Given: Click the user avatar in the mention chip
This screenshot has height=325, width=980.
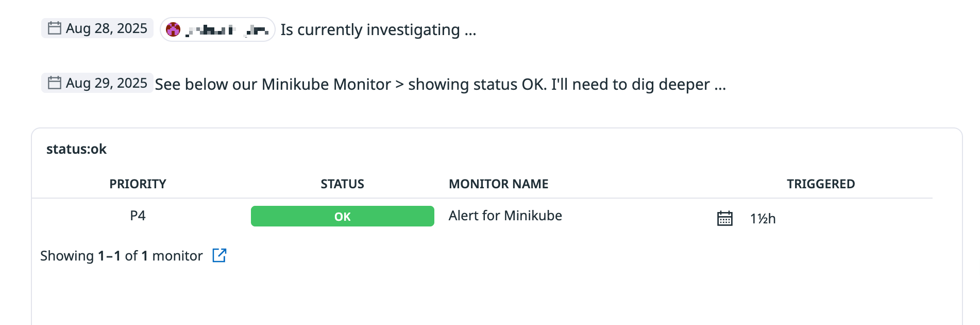Looking at the screenshot, I should coord(173,30).
